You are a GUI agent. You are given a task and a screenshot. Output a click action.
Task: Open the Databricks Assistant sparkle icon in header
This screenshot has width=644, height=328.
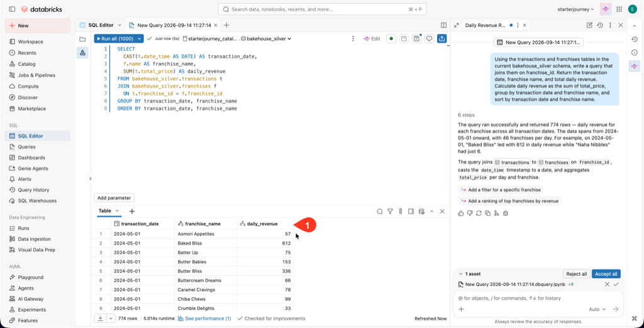coord(606,9)
